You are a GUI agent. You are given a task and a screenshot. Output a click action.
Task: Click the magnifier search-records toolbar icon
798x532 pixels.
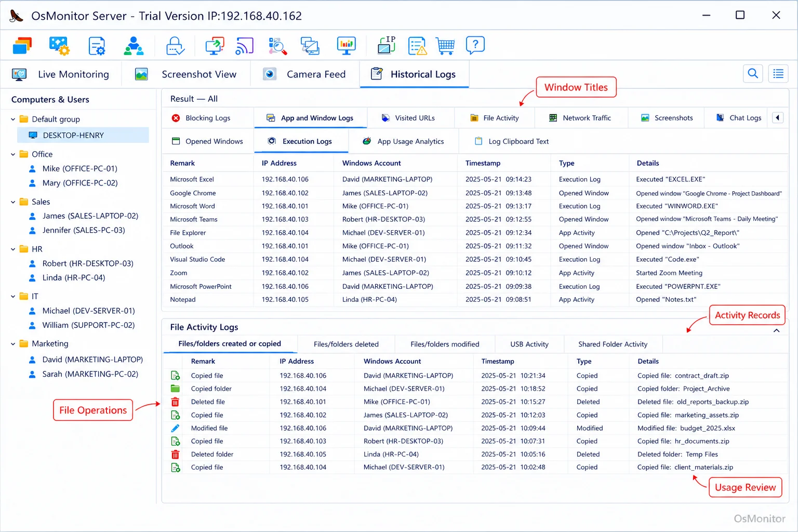coord(277,46)
